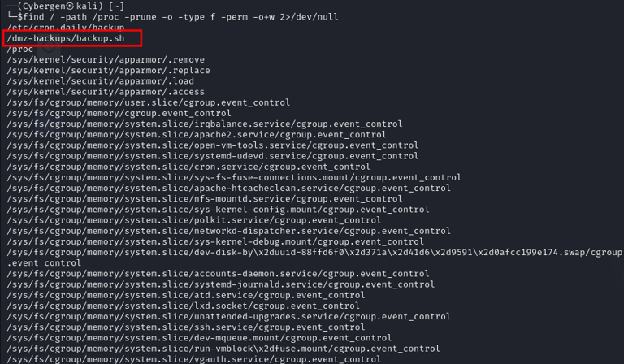Click the nfs-mountd.service output line
The width and height of the screenshot is (624, 364).
[x=205, y=199]
